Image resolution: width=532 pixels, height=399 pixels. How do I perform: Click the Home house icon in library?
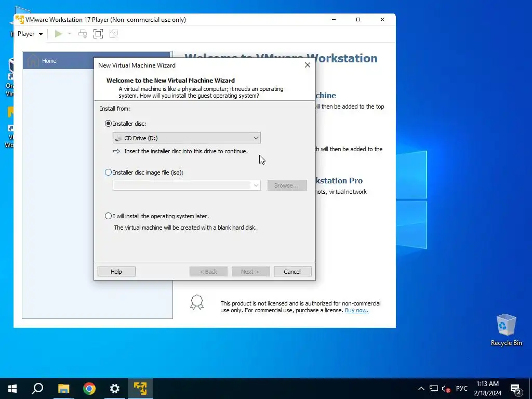[x=33, y=60]
